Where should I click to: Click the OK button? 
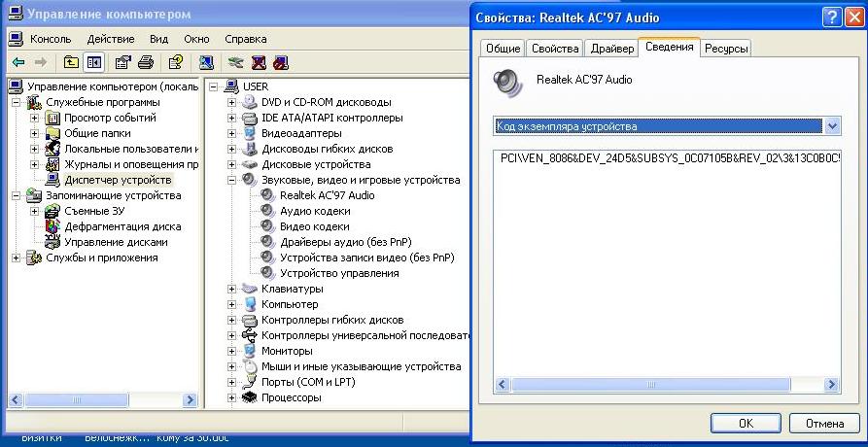pos(746,424)
